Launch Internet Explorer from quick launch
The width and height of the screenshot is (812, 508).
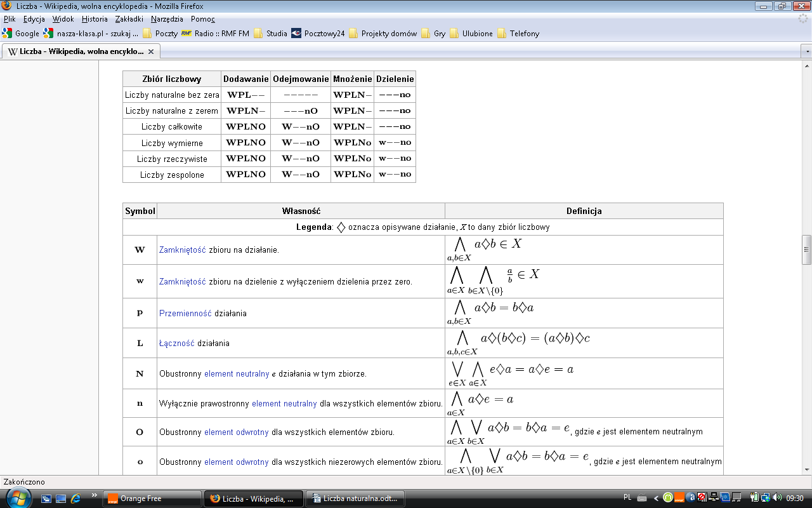(x=75, y=498)
